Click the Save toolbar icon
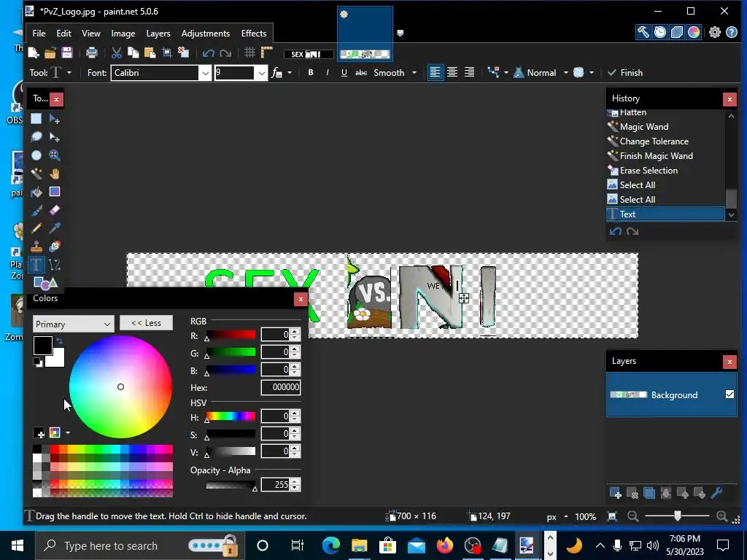This screenshot has height=560, width=747. pyautogui.click(x=66, y=52)
